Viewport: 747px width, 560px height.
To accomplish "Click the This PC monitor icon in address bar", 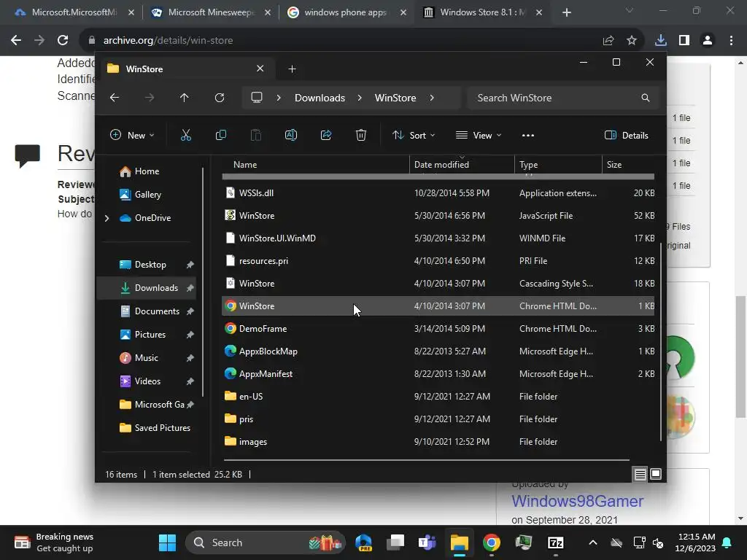I will (257, 98).
